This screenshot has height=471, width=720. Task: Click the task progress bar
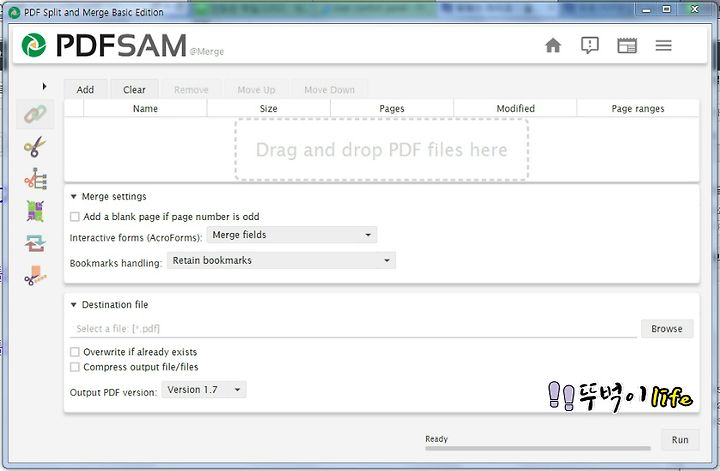coord(538,448)
